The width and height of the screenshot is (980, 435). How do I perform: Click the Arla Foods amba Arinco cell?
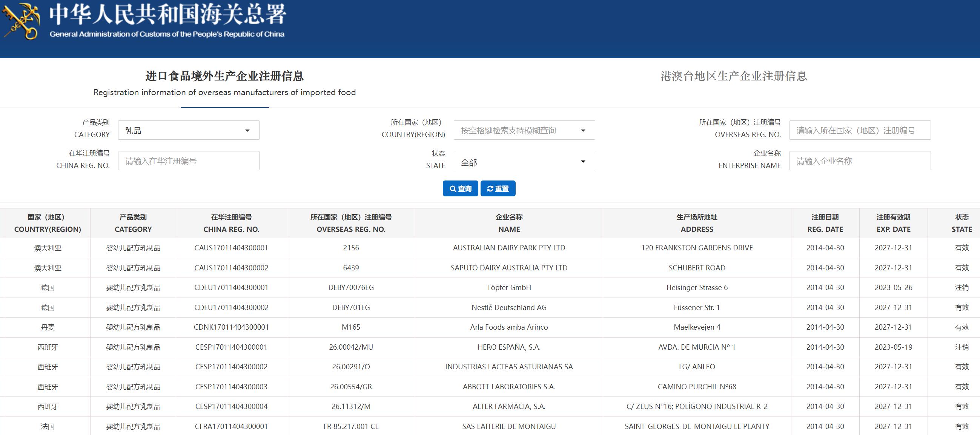click(509, 327)
